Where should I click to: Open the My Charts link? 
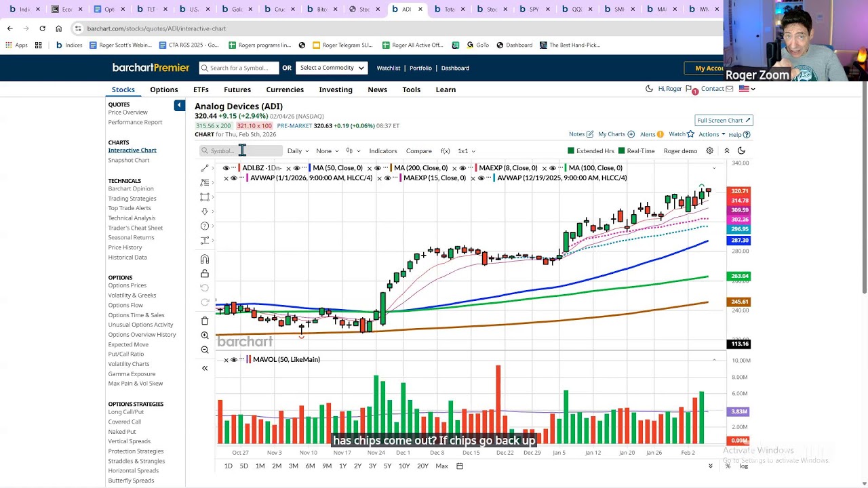click(616, 134)
